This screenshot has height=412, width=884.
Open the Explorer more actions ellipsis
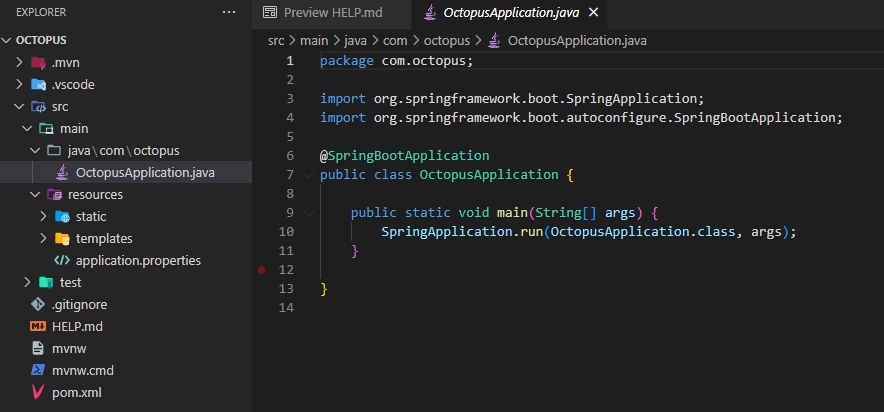click(229, 12)
